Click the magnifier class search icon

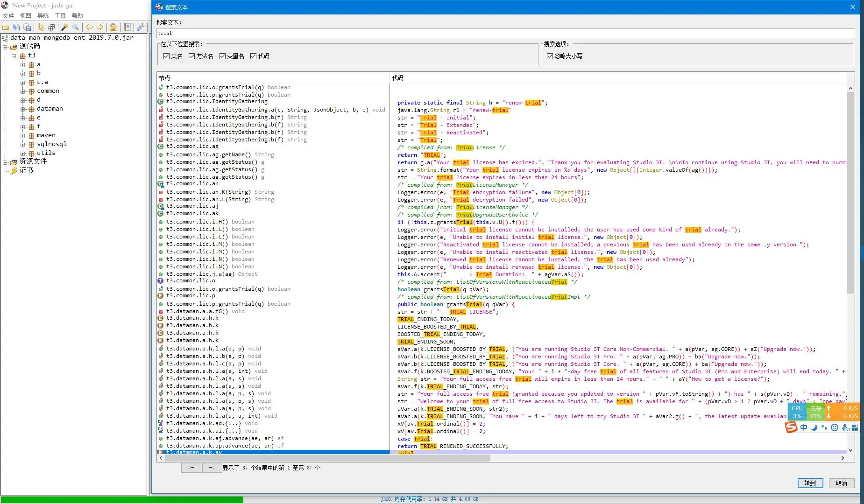[x=76, y=27]
